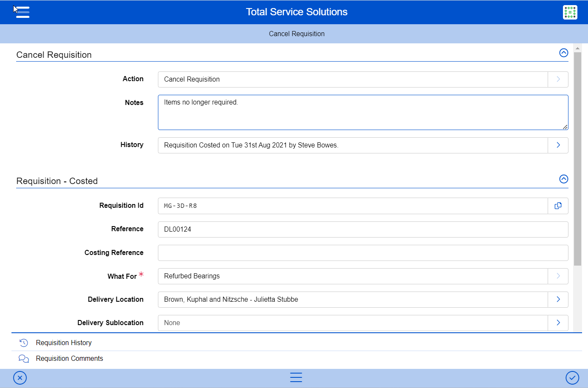This screenshot has width=588, height=388.
Task: Click the What For field Refurbed Bearings
Action: pyautogui.click(x=353, y=276)
